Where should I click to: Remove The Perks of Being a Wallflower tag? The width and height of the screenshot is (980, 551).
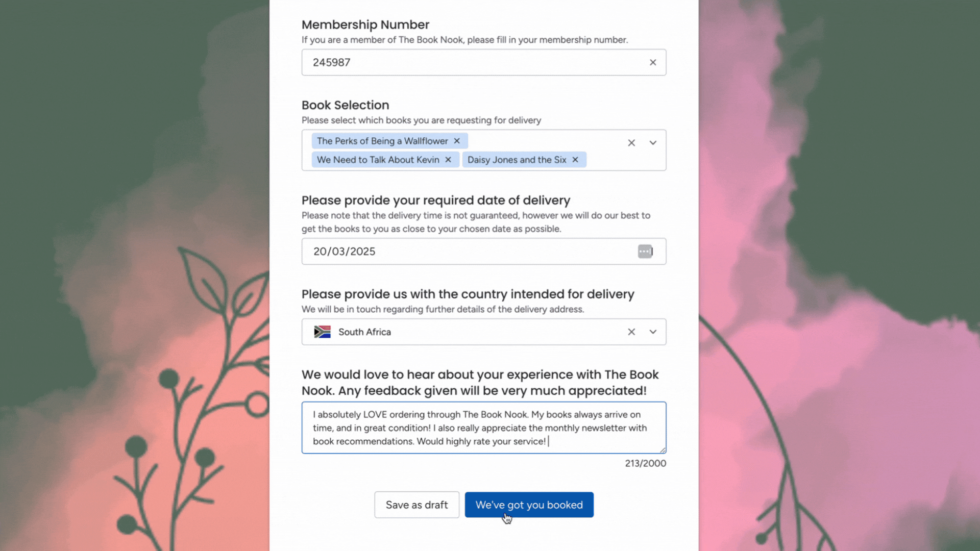point(457,141)
